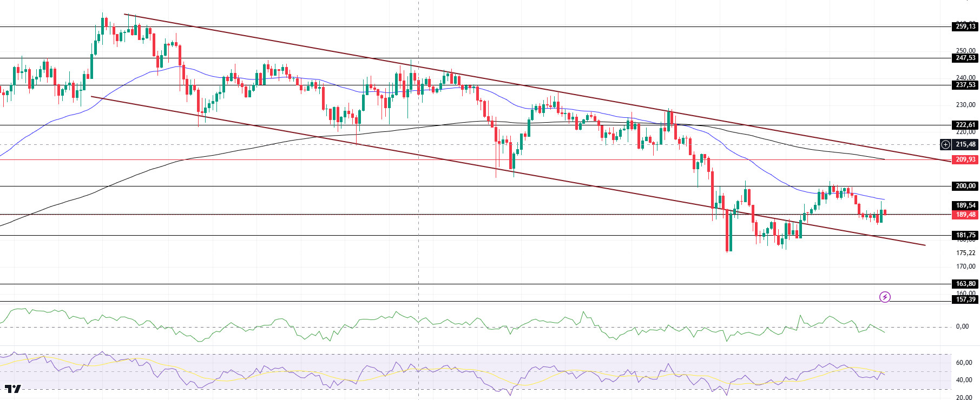Screen dimensions: 980x400
Task: Select the upper descending channel trendline
Action: pos(537,89)
